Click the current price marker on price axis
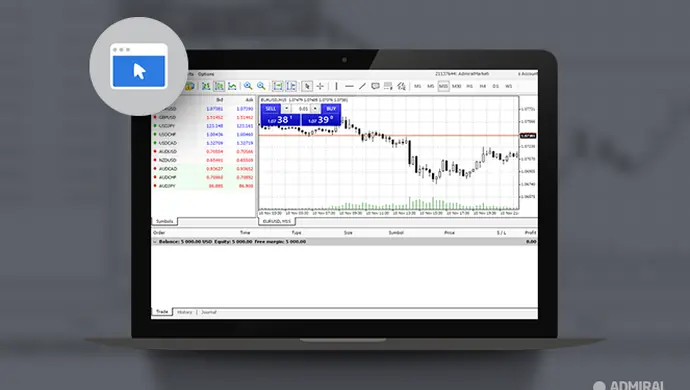 click(x=528, y=136)
